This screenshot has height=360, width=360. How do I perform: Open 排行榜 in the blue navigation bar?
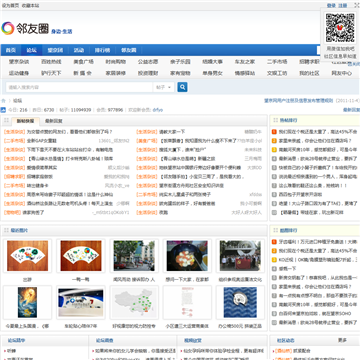pos(102,50)
